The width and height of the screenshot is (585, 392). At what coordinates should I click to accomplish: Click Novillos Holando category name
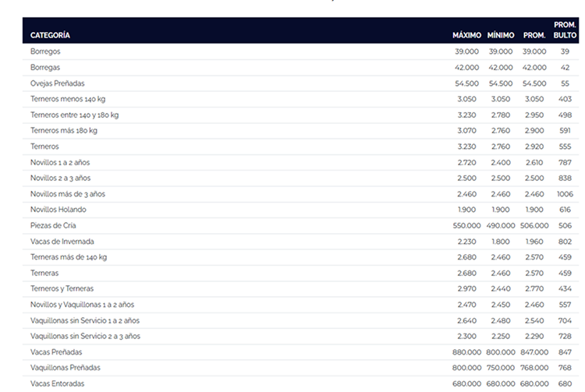click(58, 210)
